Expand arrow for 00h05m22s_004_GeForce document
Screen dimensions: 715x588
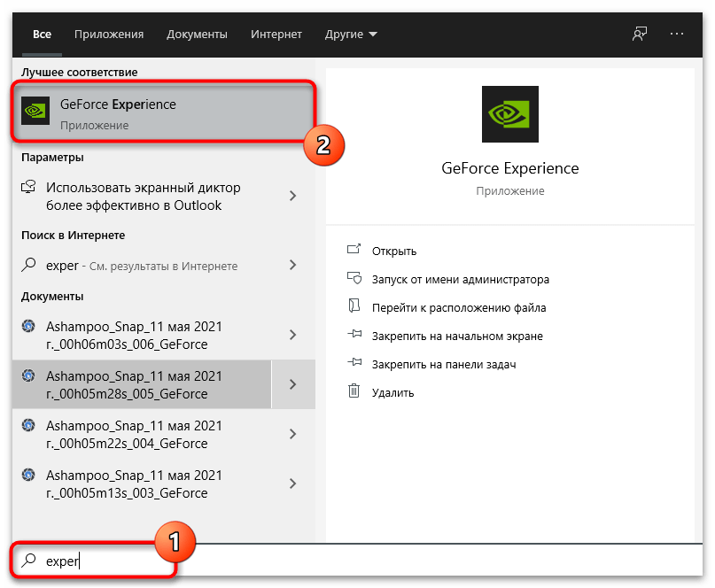pos(292,434)
